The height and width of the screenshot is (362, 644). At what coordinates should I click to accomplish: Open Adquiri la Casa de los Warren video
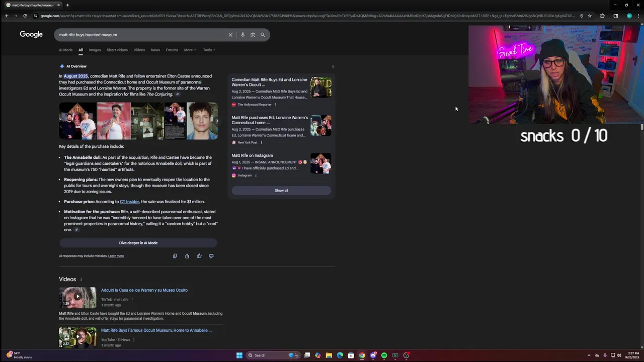144,290
